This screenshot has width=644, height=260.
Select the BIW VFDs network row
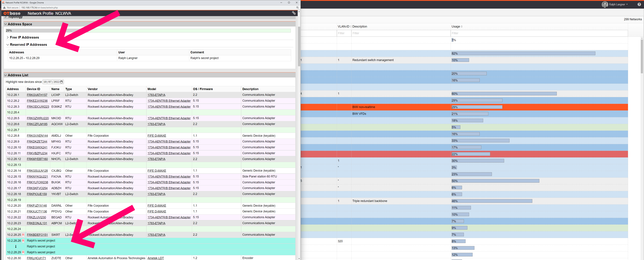click(x=464, y=114)
